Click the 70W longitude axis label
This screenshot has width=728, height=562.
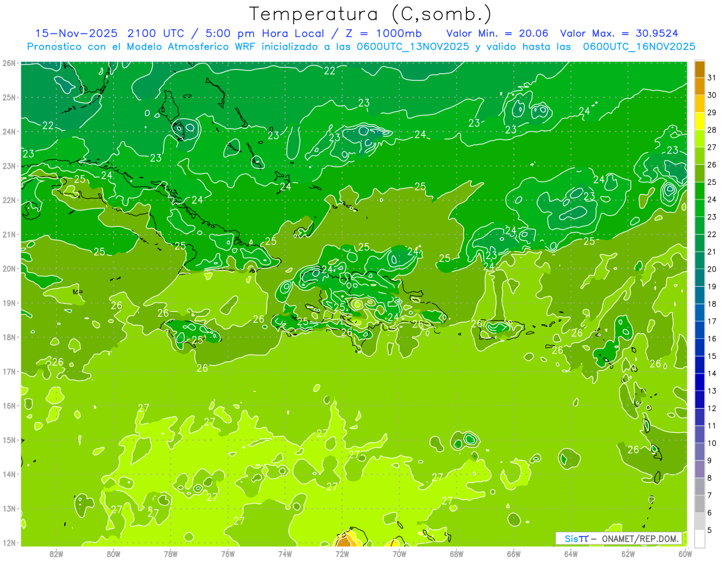point(399,553)
